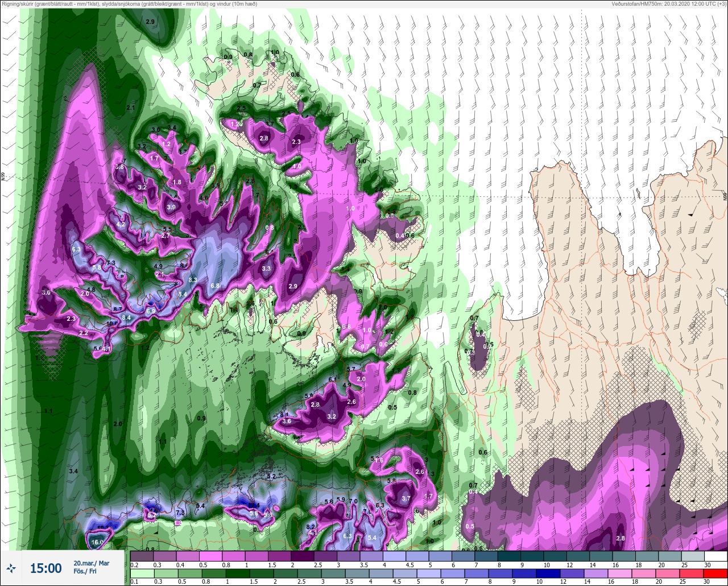Image resolution: width=728 pixels, height=586 pixels.
Task: Click the 6.8 precipitation value on the map
Action: tap(215, 286)
